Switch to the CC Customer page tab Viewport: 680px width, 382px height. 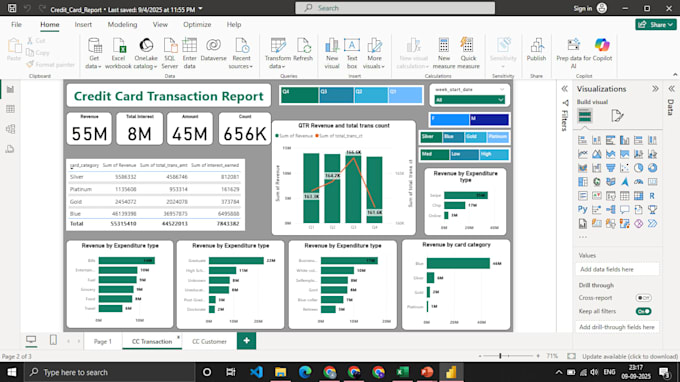[x=209, y=342]
